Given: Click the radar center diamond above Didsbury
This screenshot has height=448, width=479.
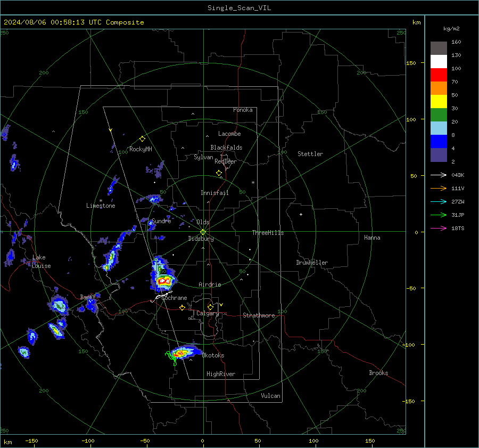Looking at the screenshot, I should (x=203, y=232).
